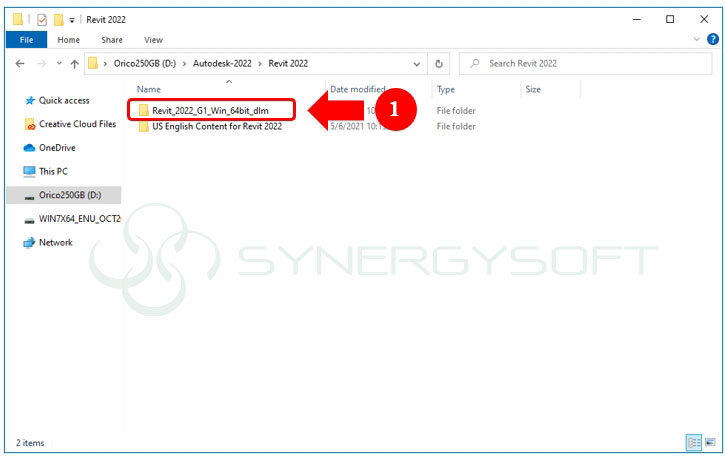
Task: Open the File ribbon tab
Action: point(26,40)
